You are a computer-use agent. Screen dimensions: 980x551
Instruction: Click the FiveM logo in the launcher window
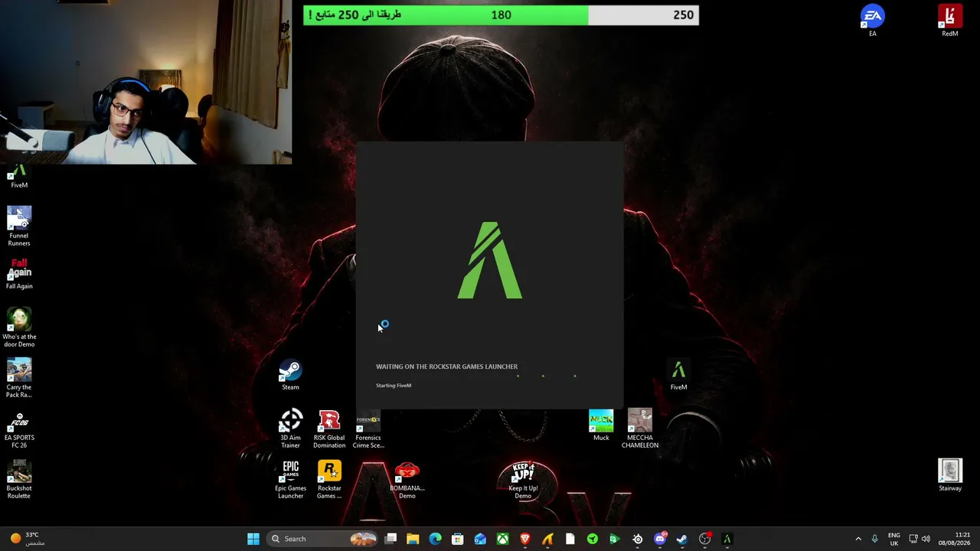490,260
